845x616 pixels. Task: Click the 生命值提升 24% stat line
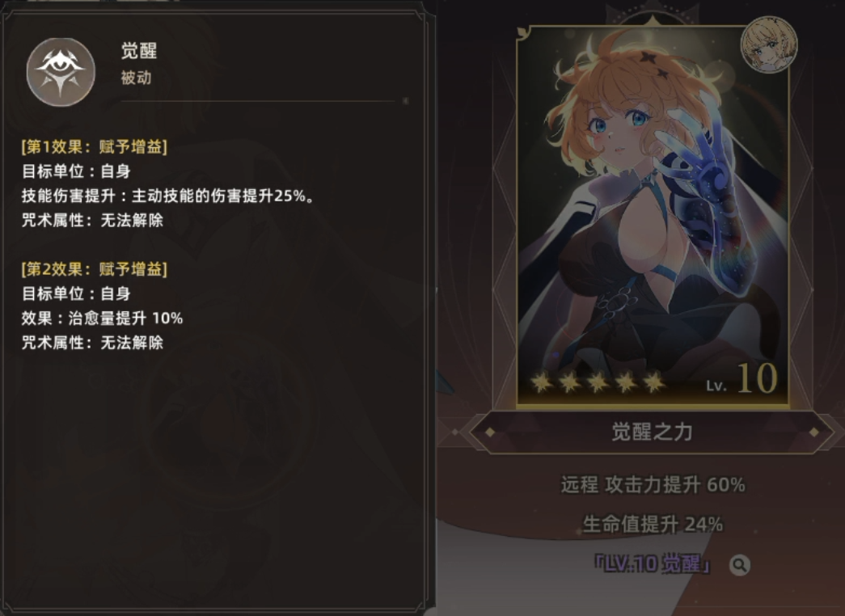[x=653, y=524]
